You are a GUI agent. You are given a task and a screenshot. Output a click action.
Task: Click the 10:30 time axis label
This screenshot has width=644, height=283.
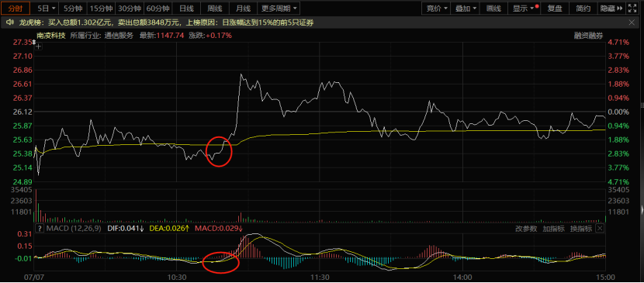176,278
